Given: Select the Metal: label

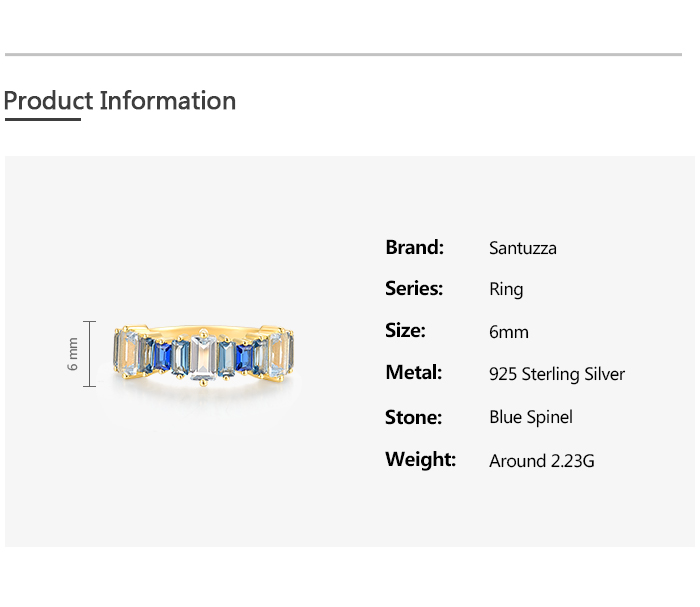Looking at the screenshot, I should coord(413,373).
